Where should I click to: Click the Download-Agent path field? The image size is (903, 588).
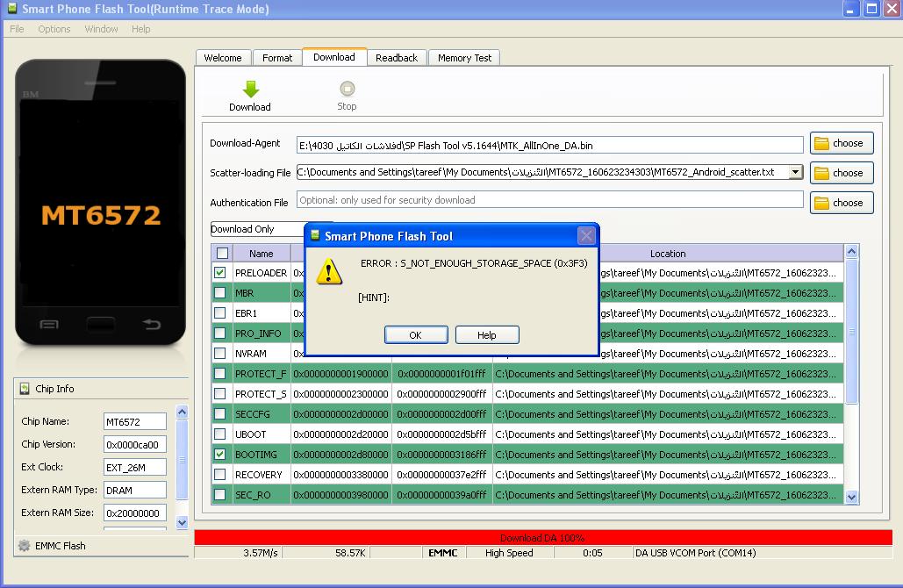[550, 145]
